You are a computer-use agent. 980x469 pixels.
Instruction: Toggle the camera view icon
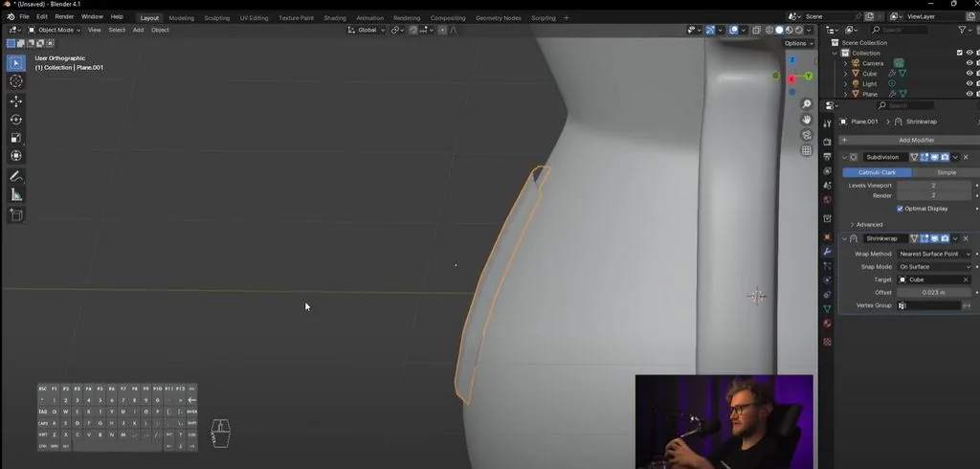tap(807, 135)
